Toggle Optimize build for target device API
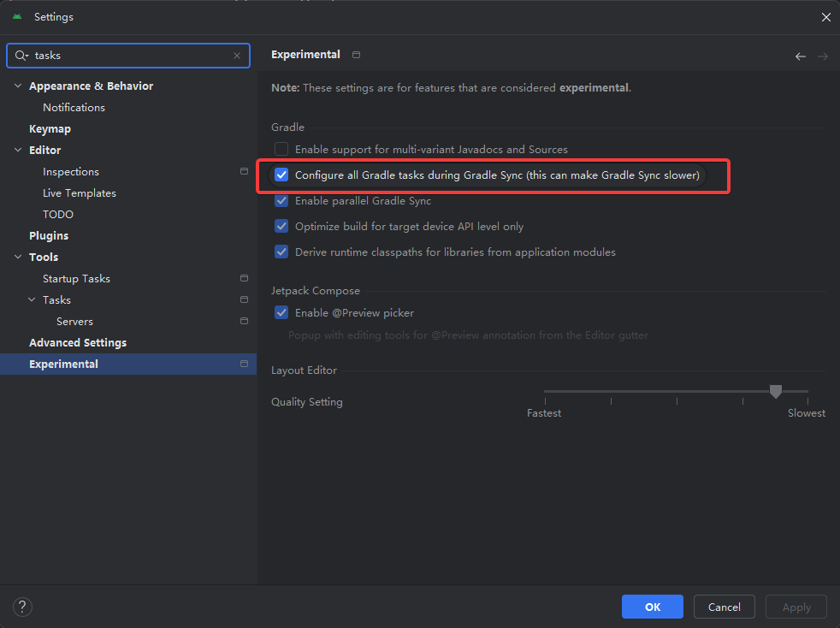Viewport: 840px width, 628px height. 281,226
